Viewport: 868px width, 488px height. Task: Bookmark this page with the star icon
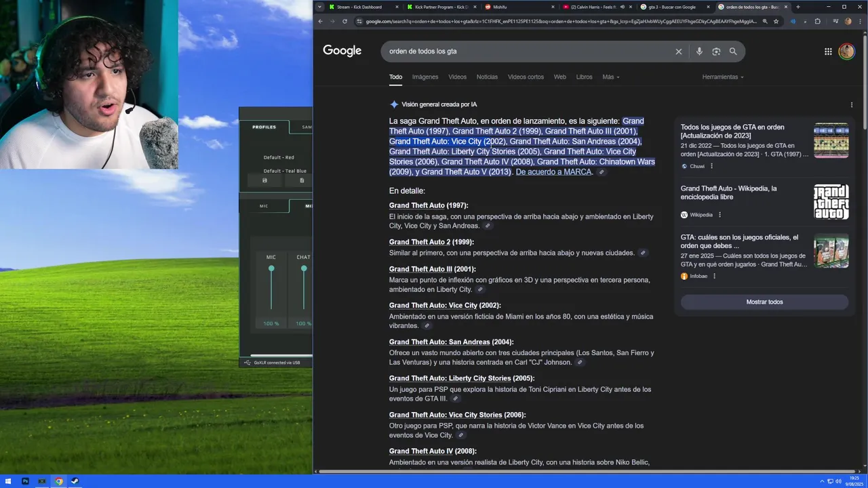776,21
